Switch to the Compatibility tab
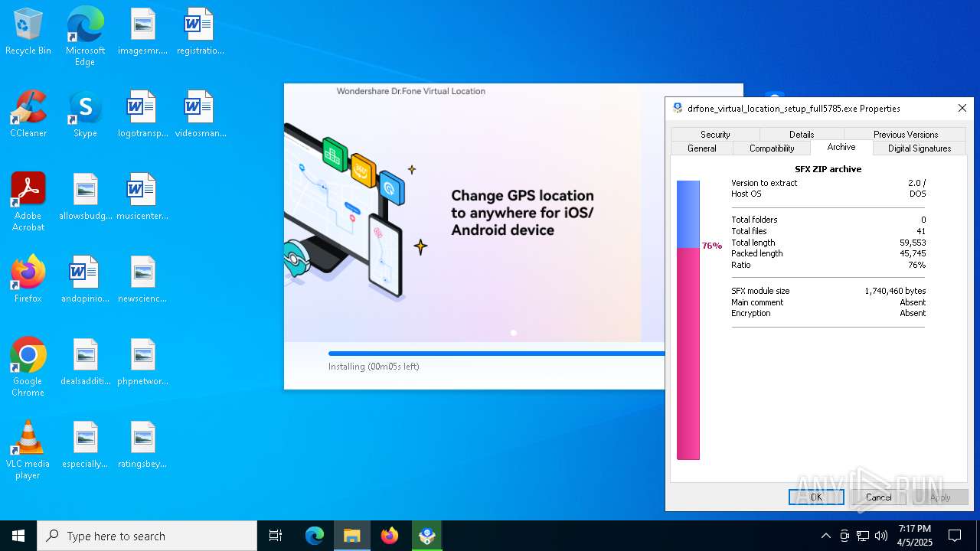The image size is (980, 551). pos(772,148)
